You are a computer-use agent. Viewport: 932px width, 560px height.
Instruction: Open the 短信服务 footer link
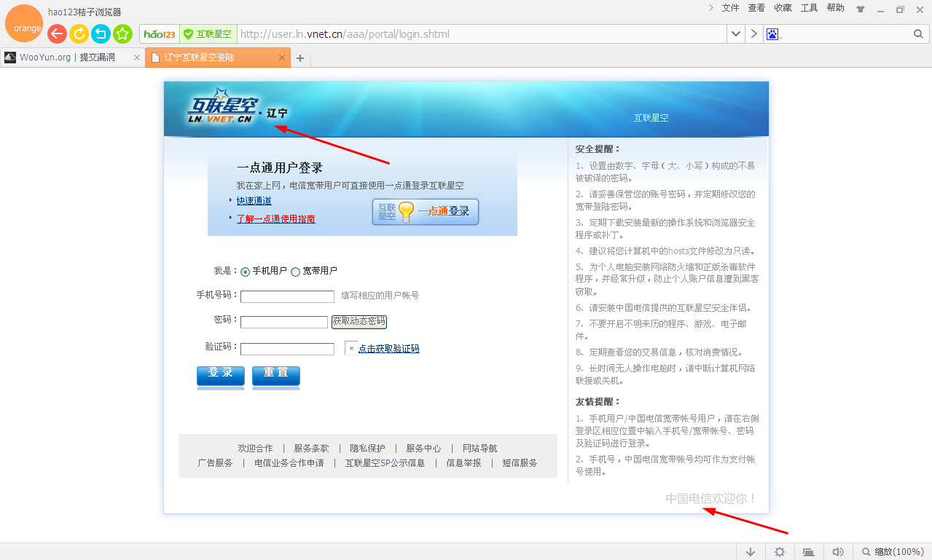tap(520, 463)
